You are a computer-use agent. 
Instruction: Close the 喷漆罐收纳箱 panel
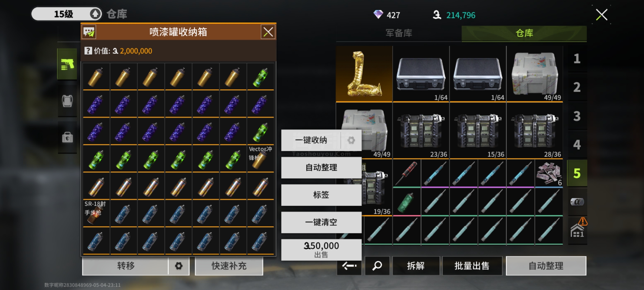(268, 32)
